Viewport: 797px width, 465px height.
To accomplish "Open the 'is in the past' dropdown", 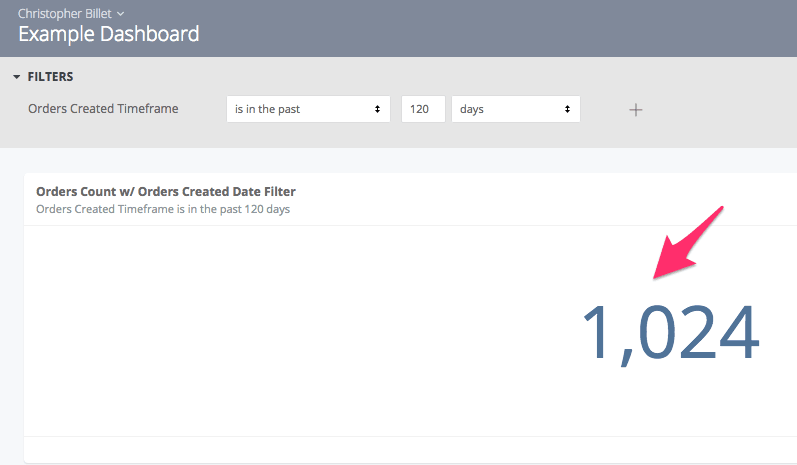I will (300, 109).
